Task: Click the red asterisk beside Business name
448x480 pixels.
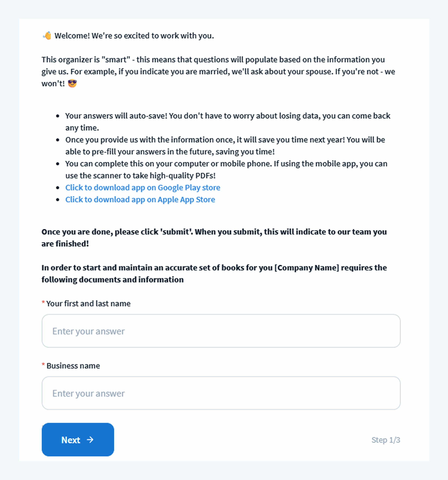Action: pos(43,365)
